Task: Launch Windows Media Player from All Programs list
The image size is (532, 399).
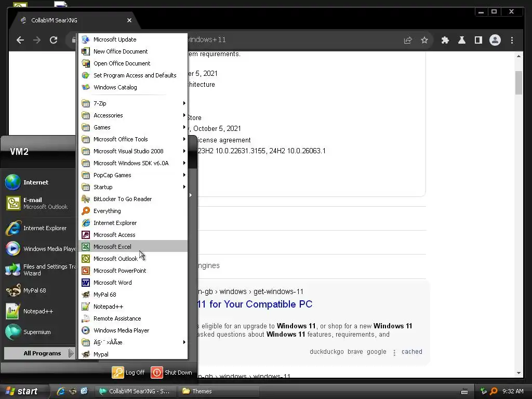Action: coord(132,330)
